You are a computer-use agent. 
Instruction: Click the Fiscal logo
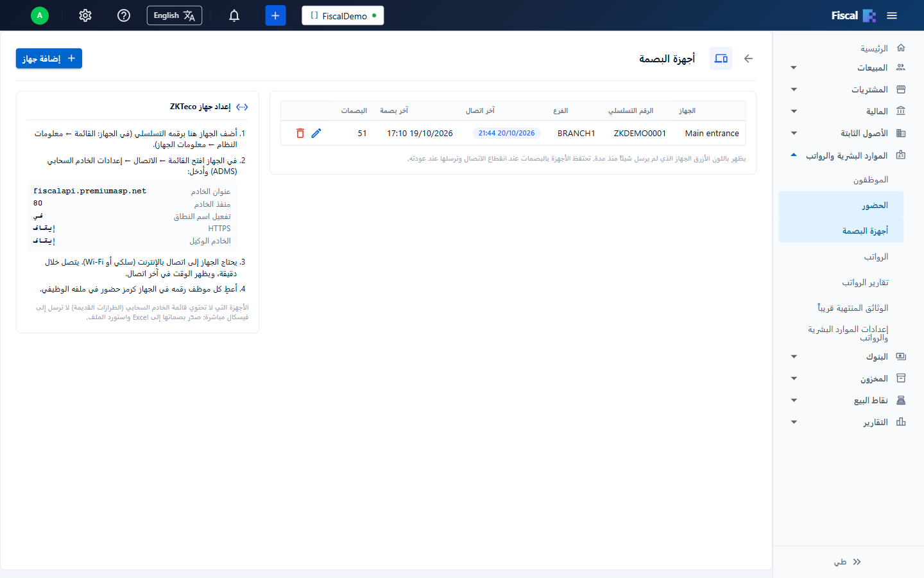[x=853, y=15]
